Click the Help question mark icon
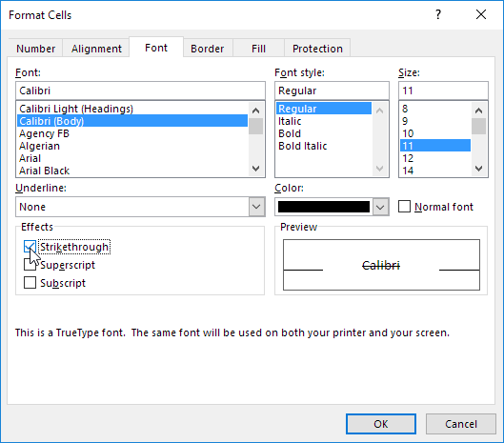The image size is (504, 443). pyautogui.click(x=438, y=14)
